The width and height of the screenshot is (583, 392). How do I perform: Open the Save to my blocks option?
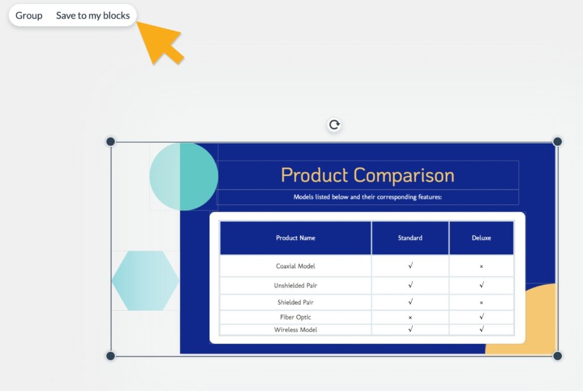[92, 15]
